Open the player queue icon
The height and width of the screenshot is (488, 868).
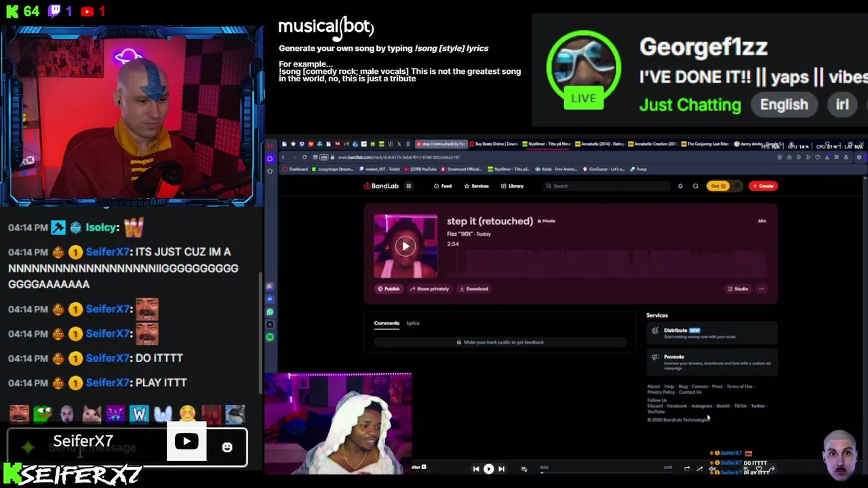[524, 469]
